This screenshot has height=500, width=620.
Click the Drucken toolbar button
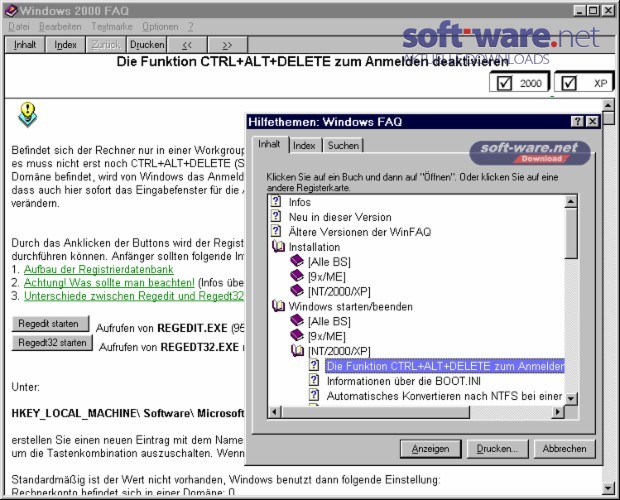pos(147,45)
